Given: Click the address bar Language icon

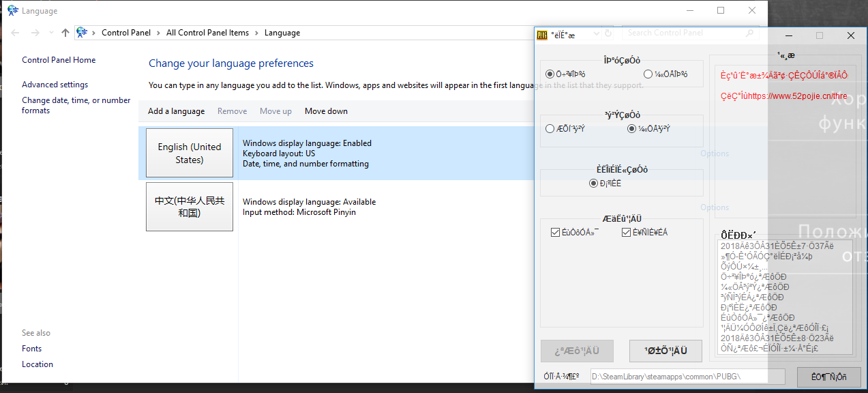Looking at the screenshot, I should pyautogui.click(x=83, y=32).
